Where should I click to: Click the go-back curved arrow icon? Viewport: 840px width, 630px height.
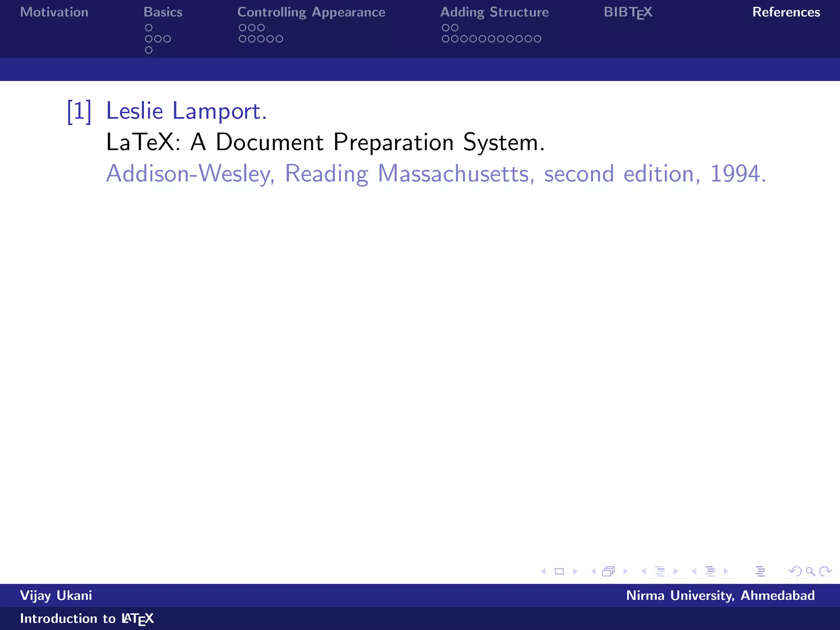pos(795,571)
